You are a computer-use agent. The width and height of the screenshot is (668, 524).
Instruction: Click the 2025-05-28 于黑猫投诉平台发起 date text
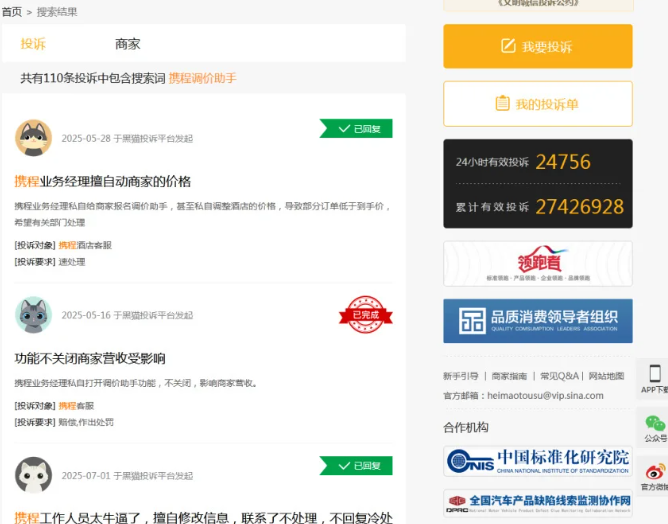(127, 138)
